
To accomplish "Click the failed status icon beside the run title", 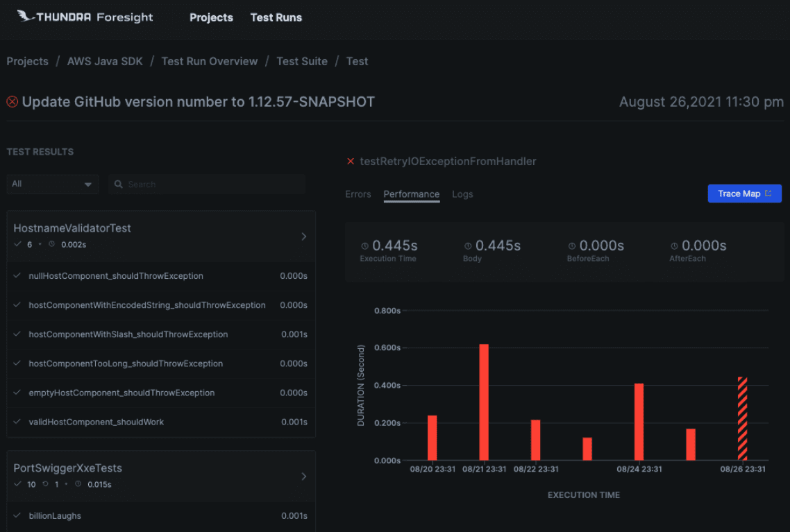I will [12, 102].
